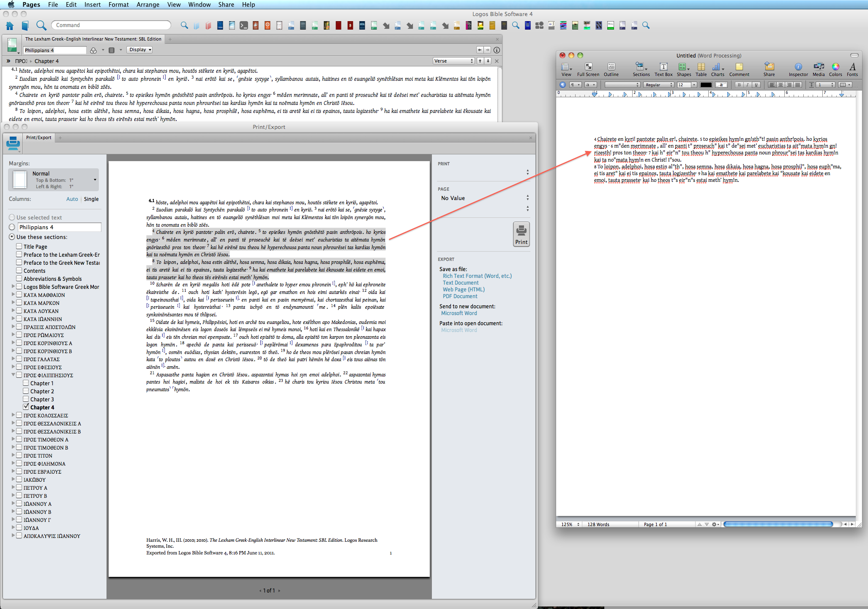
Task: Open the Fonts panel in Pages
Action: 852,70
